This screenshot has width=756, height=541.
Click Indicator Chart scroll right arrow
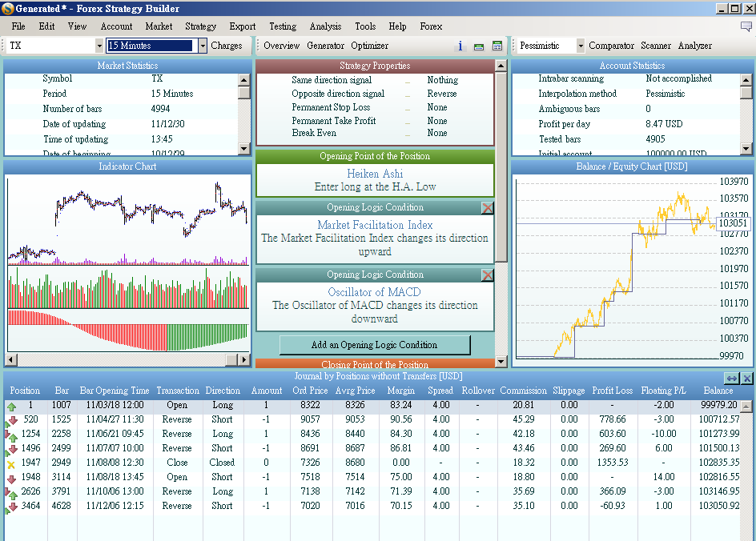click(244, 359)
